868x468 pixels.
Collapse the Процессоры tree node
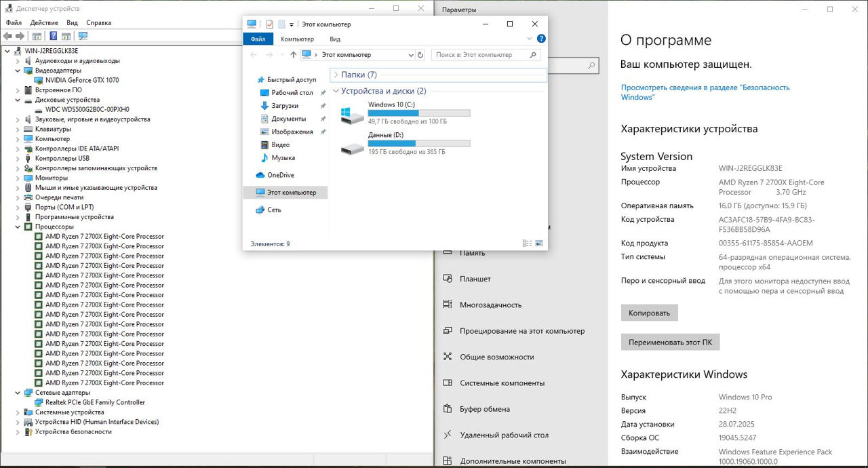[18, 227]
